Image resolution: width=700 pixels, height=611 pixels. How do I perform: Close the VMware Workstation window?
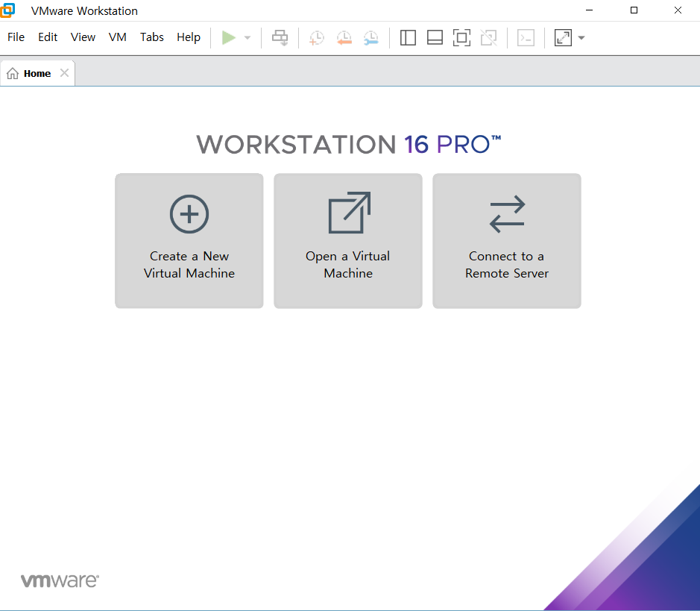678,10
